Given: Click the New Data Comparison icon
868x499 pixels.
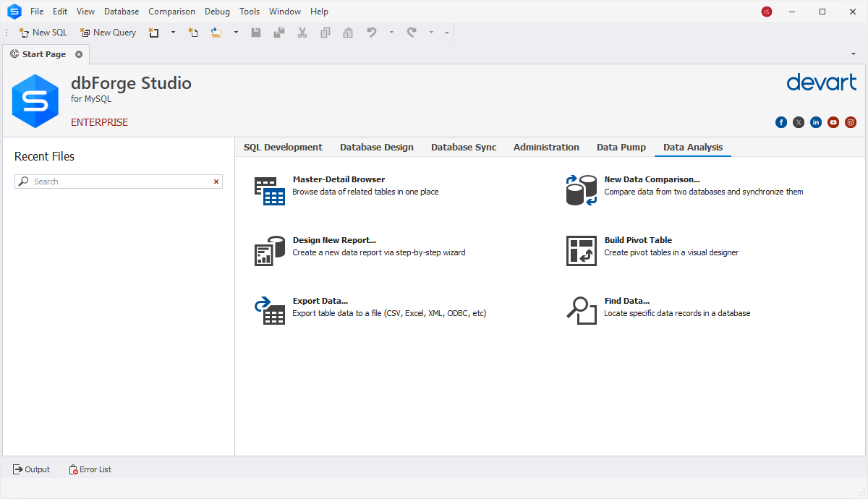Looking at the screenshot, I should [582, 191].
